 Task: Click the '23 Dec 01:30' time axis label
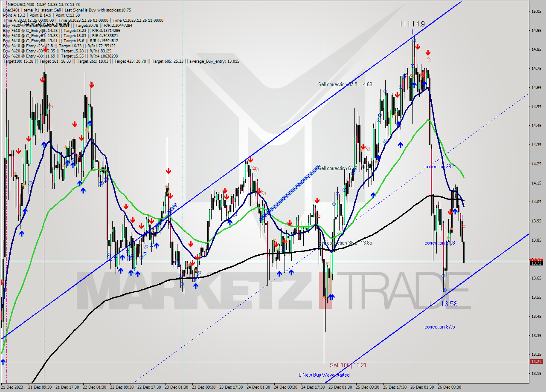tap(177, 387)
